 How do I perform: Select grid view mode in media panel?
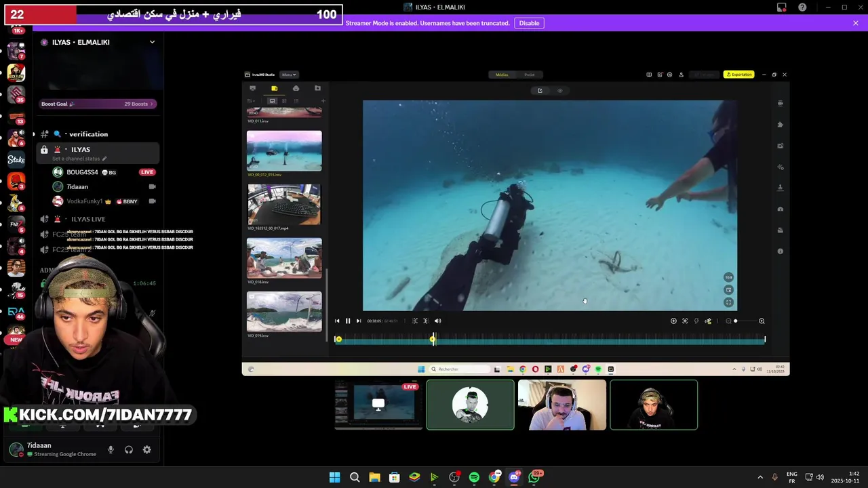(284, 101)
